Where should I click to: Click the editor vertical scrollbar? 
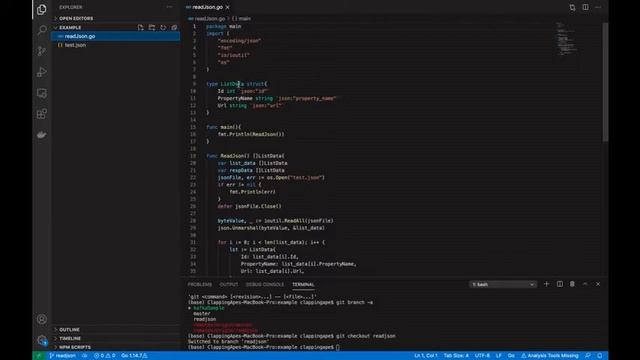click(x=605, y=82)
